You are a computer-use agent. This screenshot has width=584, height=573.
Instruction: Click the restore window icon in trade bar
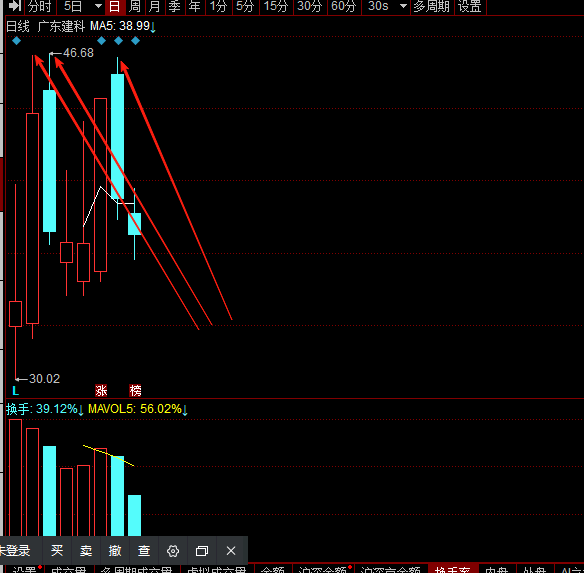tap(202, 551)
